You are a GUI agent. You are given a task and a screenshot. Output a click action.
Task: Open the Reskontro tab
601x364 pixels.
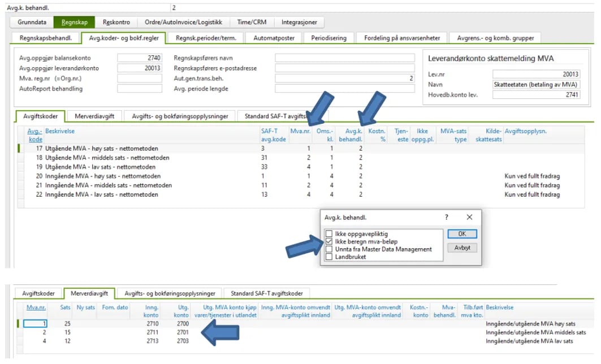(x=116, y=22)
